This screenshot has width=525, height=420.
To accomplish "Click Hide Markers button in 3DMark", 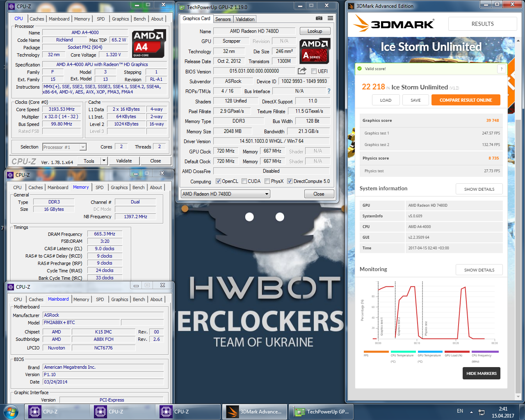I will (x=482, y=373).
